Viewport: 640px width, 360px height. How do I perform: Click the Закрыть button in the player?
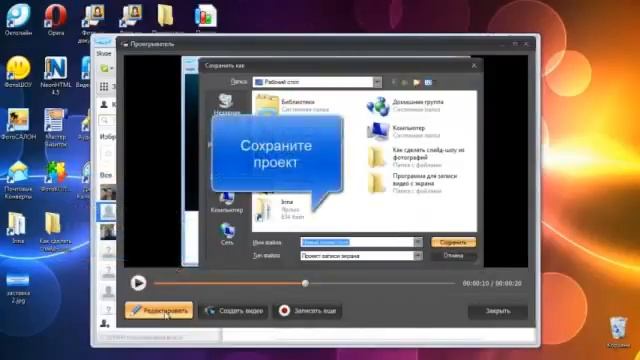[498, 311]
